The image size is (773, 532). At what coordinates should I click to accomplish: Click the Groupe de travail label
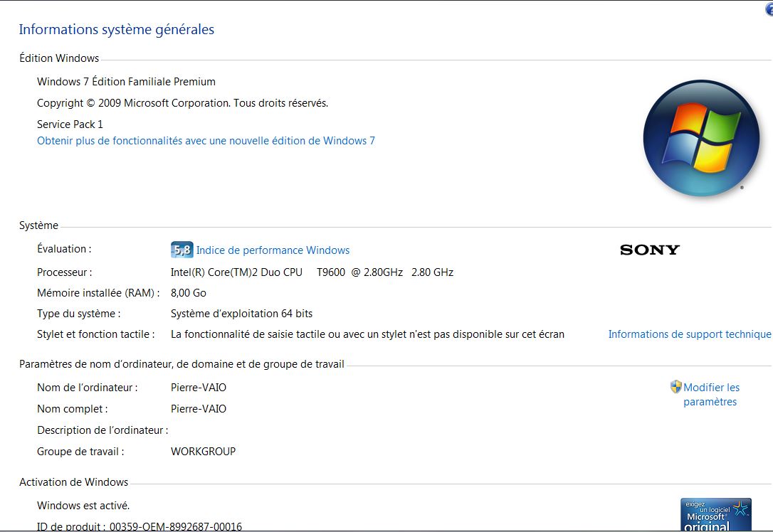pos(80,452)
